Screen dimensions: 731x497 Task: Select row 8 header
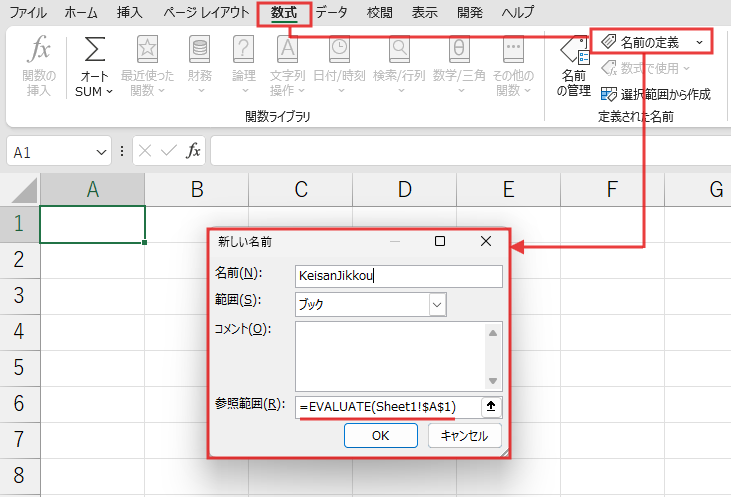(20, 476)
